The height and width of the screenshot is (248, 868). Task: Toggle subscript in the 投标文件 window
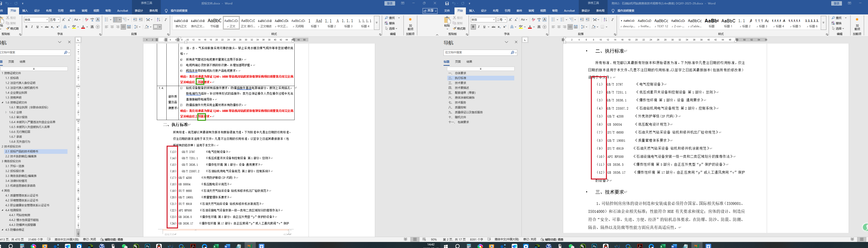coord(52,27)
